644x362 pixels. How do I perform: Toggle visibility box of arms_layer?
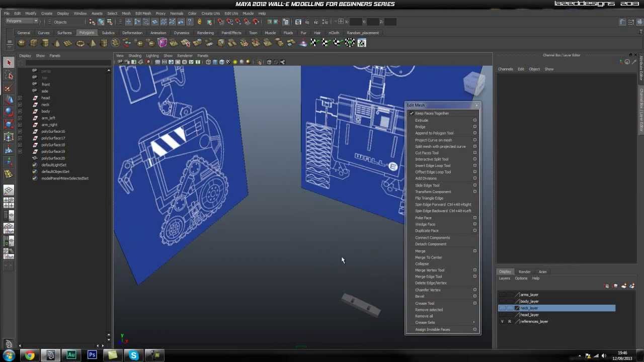pos(502,295)
